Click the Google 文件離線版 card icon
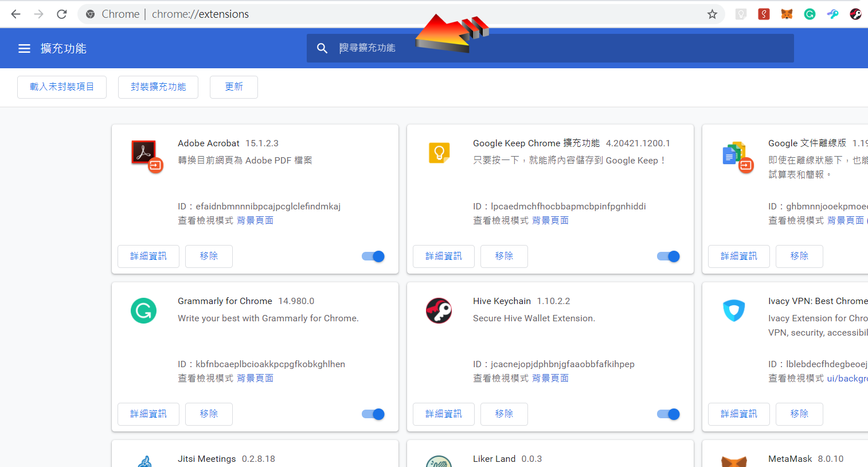The width and height of the screenshot is (868, 467). coord(737,157)
